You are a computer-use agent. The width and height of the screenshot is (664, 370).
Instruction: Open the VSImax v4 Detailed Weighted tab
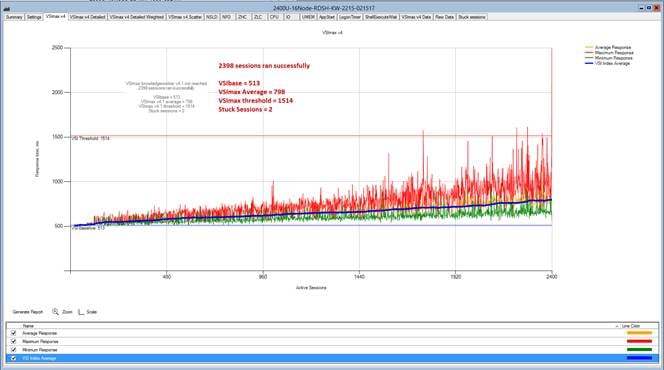pos(137,17)
